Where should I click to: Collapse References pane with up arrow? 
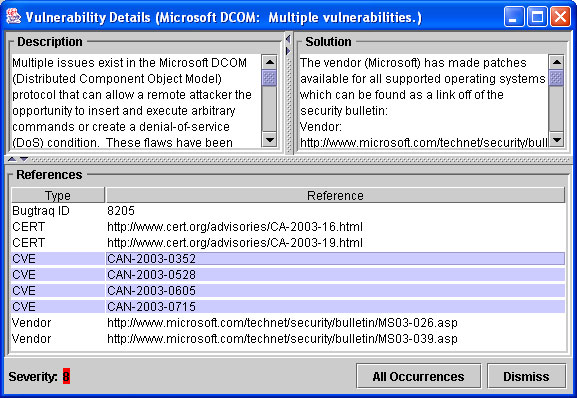[x=12, y=159]
